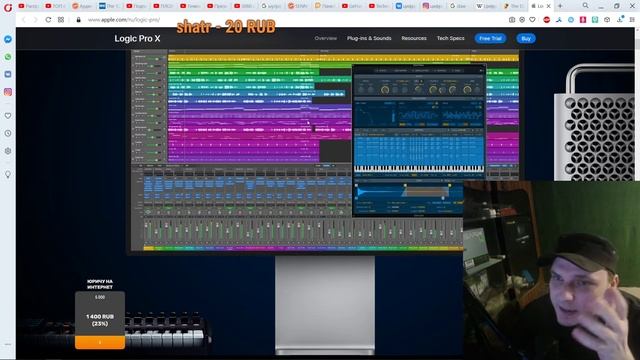This screenshot has height=360, width=640.
Task: Click the Free Trial button
Action: pos(490,38)
